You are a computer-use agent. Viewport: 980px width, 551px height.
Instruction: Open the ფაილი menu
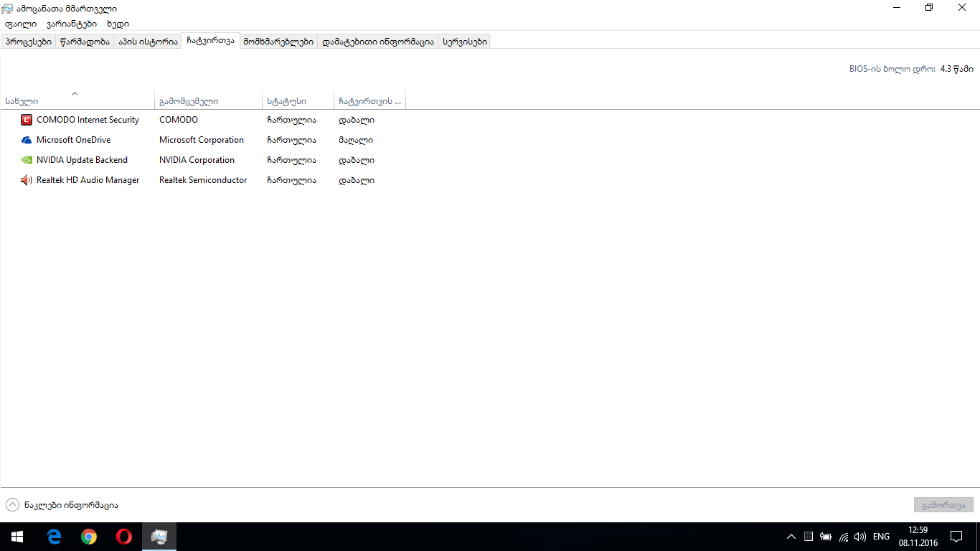21,24
